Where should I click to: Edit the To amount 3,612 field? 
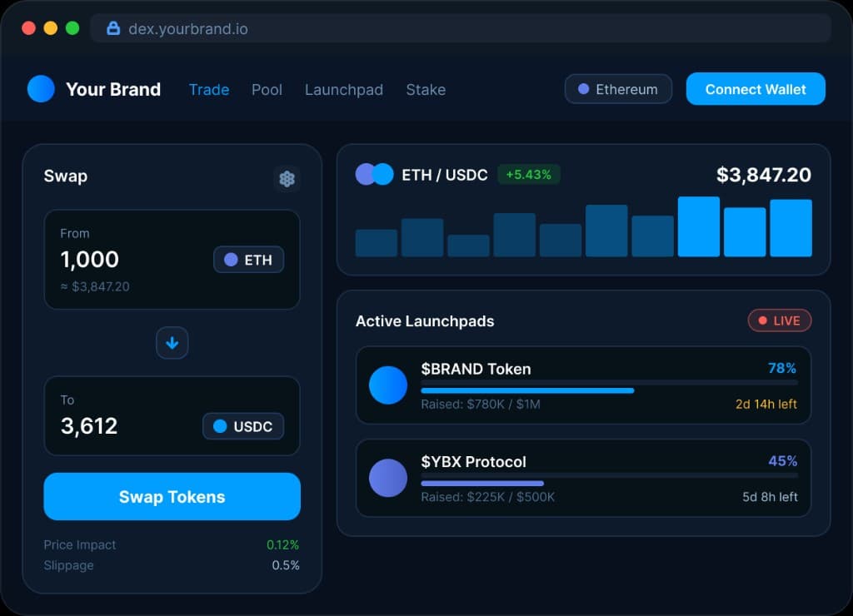89,425
